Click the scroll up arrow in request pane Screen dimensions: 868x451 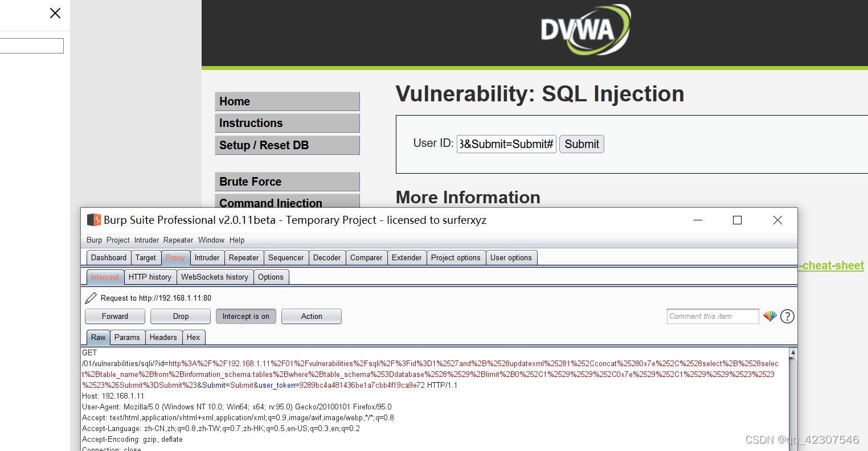(x=793, y=352)
